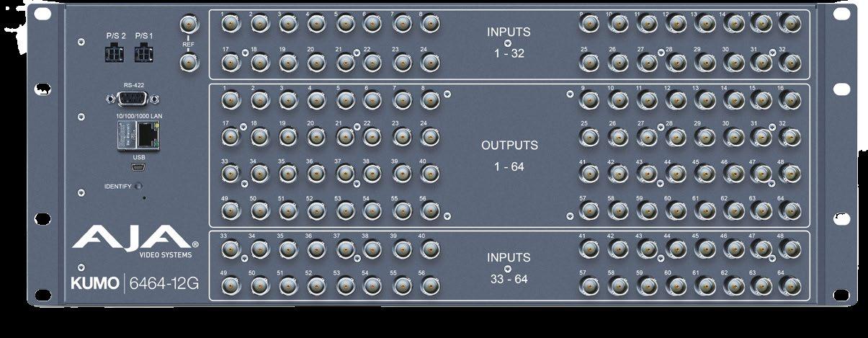Select Output 8 BNC connector
The width and height of the screenshot is (868, 338).
430,99
